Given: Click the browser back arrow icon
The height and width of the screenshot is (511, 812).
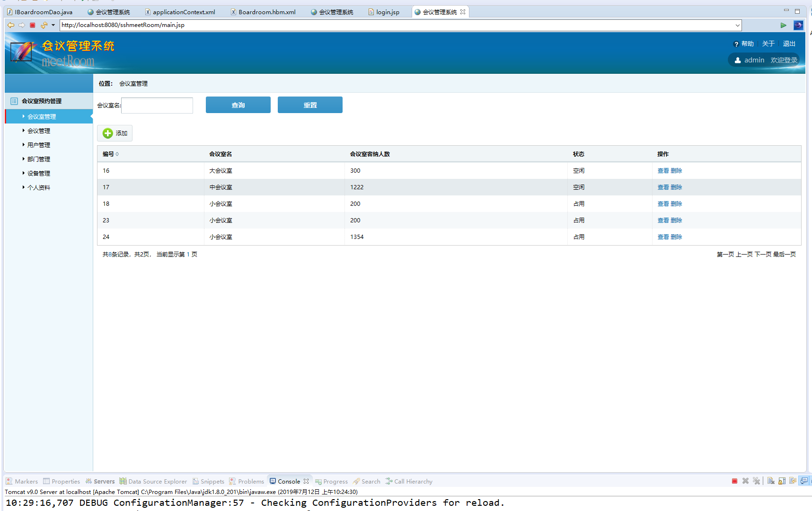Looking at the screenshot, I should 10,25.
